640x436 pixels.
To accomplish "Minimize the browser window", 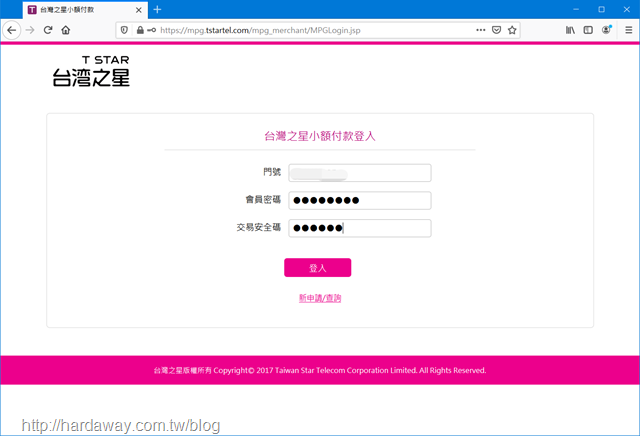I will click(576, 9).
